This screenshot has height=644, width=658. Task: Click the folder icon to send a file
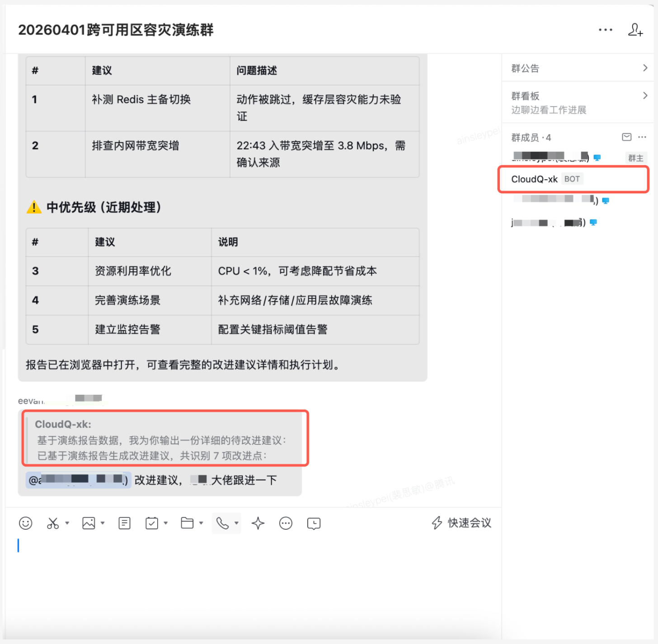tap(187, 523)
